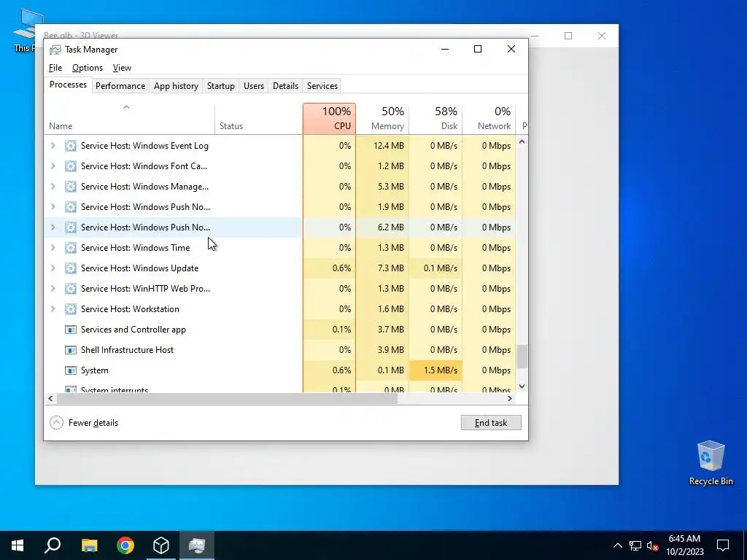Expand Service Host: Windows Time
The height and width of the screenshot is (560, 747).
pos(53,248)
